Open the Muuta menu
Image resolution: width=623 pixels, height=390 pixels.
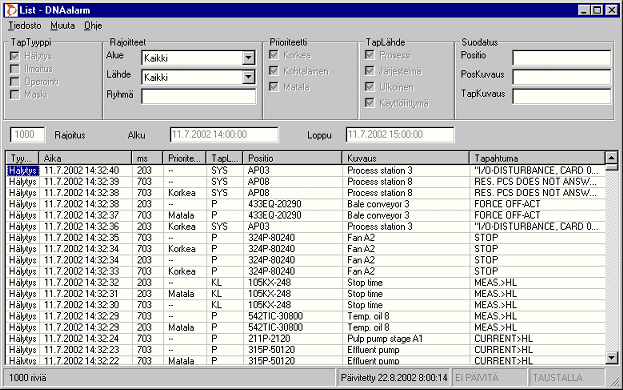coord(62,26)
